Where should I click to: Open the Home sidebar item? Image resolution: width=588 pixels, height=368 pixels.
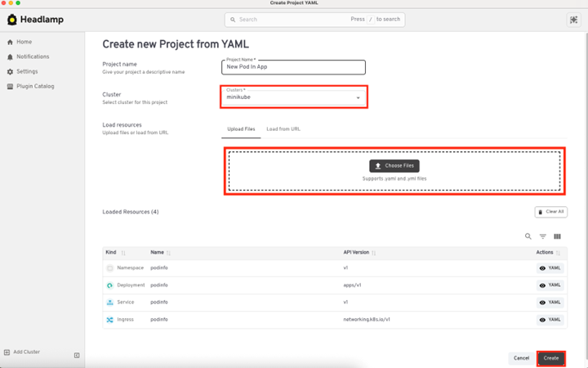pos(24,42)
